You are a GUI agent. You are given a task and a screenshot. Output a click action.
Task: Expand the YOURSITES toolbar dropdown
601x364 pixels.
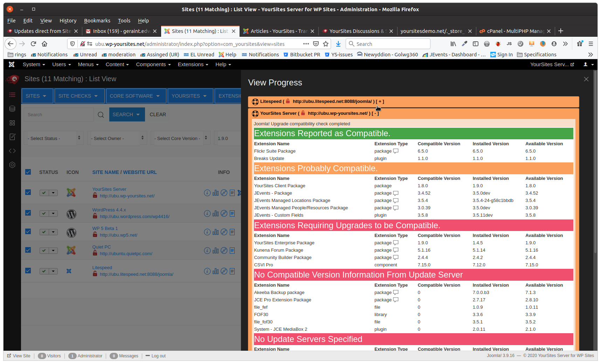click(x=190, y=96)
